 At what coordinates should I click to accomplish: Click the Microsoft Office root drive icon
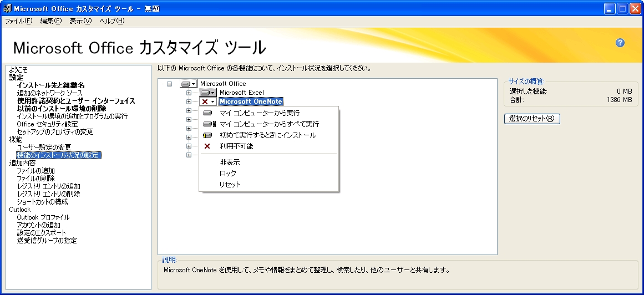(186, 84)
